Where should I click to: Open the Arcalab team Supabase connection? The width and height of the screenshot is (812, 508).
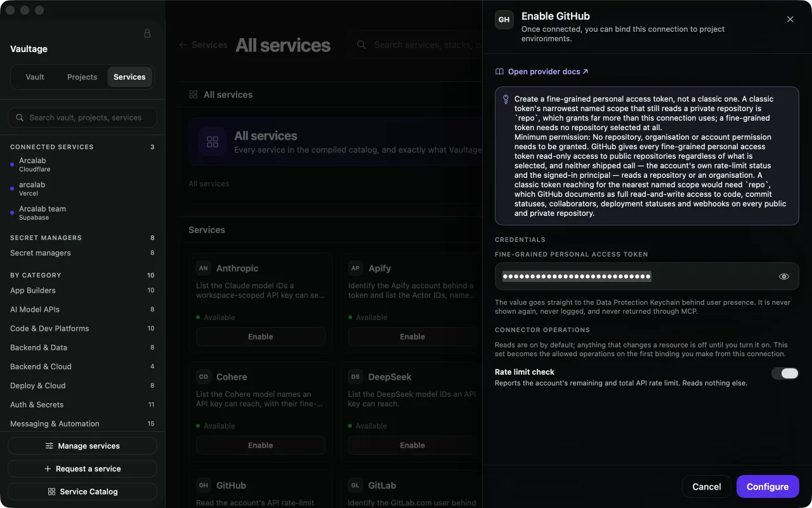[82, 213]
